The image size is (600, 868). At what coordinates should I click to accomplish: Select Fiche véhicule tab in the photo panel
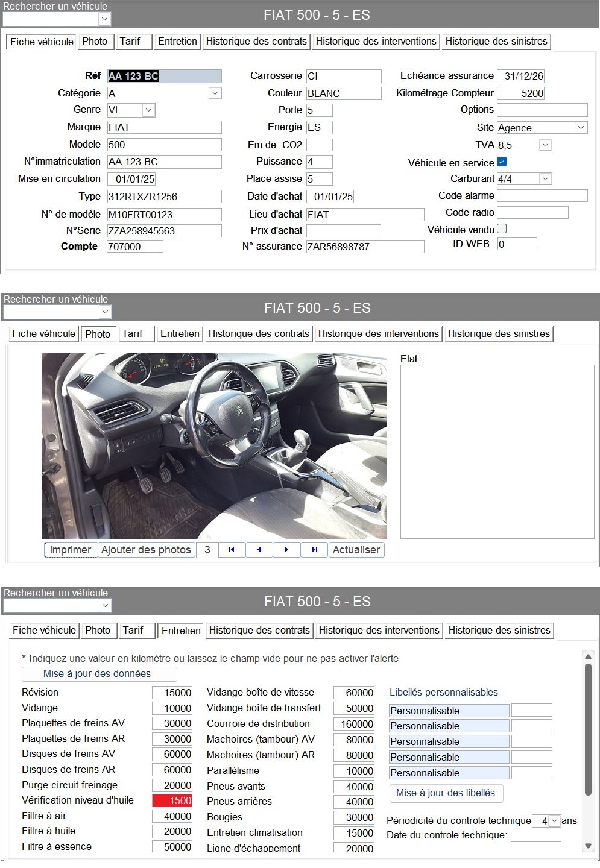click(x=43, y=334)
